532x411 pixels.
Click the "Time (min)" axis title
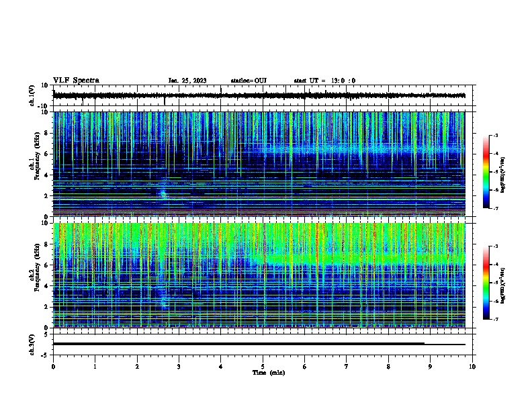point(269,373)
